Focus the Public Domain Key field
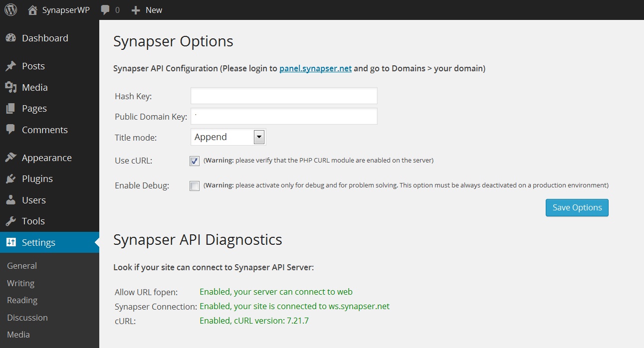Image resolution: width=644 pixels, height=348 pixels. [284, 116]
